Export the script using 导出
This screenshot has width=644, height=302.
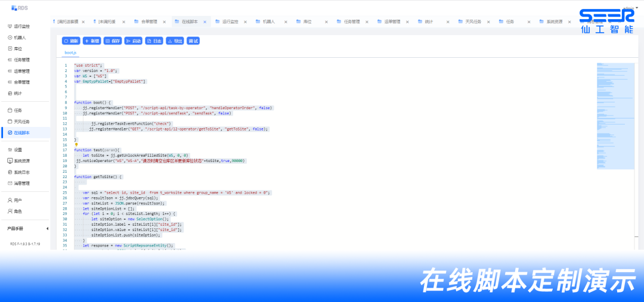pyautogui.click(x=174, y=41)
